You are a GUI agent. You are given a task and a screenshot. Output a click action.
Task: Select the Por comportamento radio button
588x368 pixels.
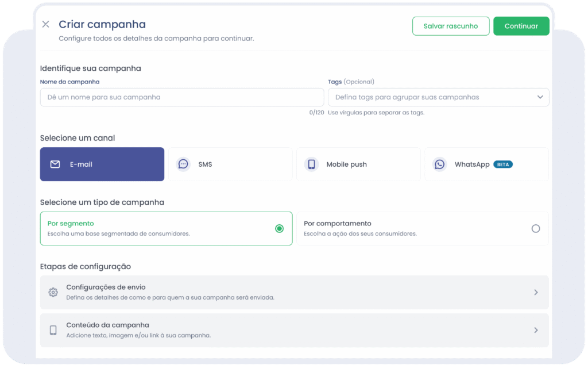[536, 228]
